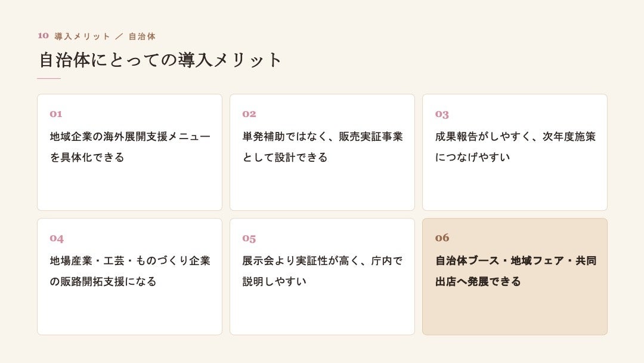The height and width of the screenshot is (363, 644).
Task: Select the card numbered 01
Action: (129, 152)
